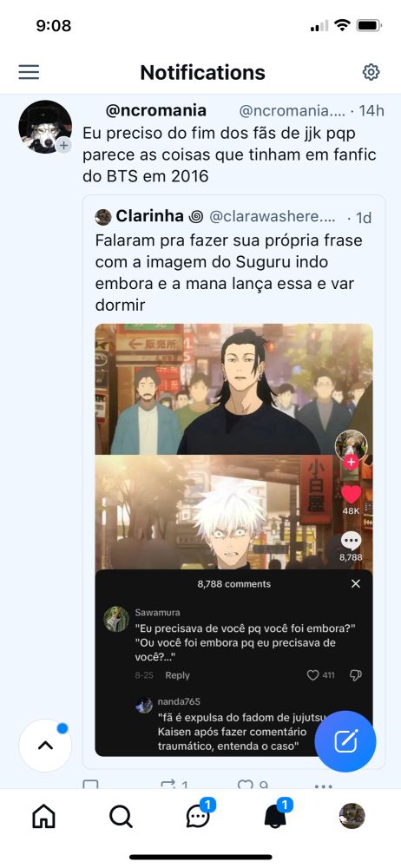Open the Search tab

tap(120, 816)
